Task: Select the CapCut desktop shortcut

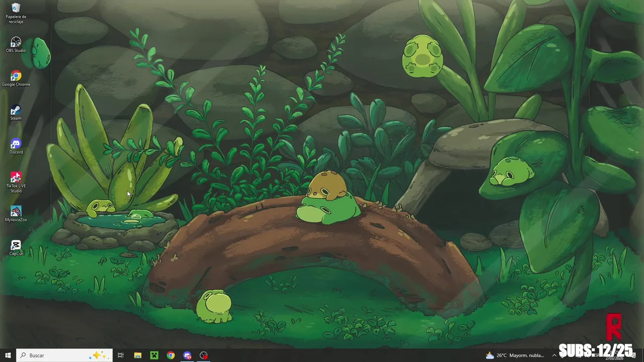Action: 16,248
